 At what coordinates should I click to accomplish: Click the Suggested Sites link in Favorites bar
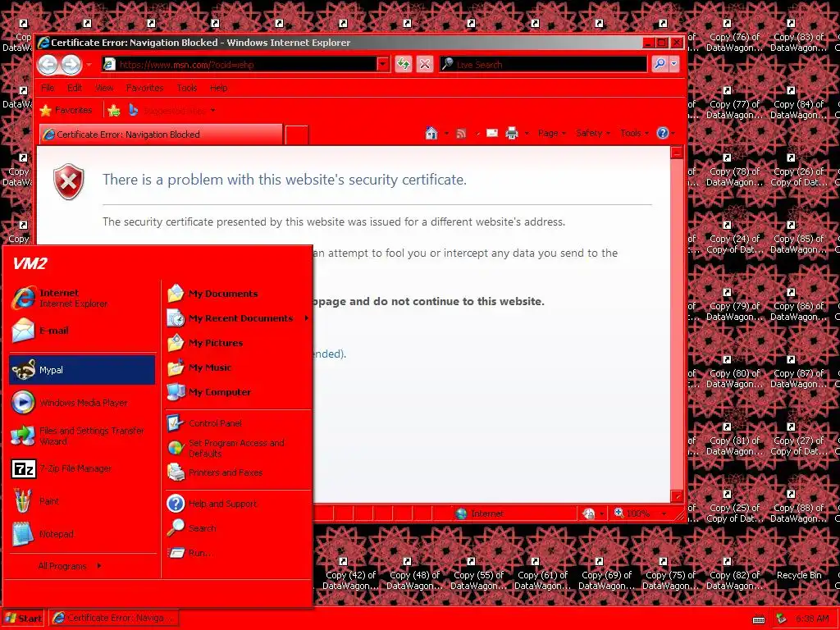[x=171, y=111]
